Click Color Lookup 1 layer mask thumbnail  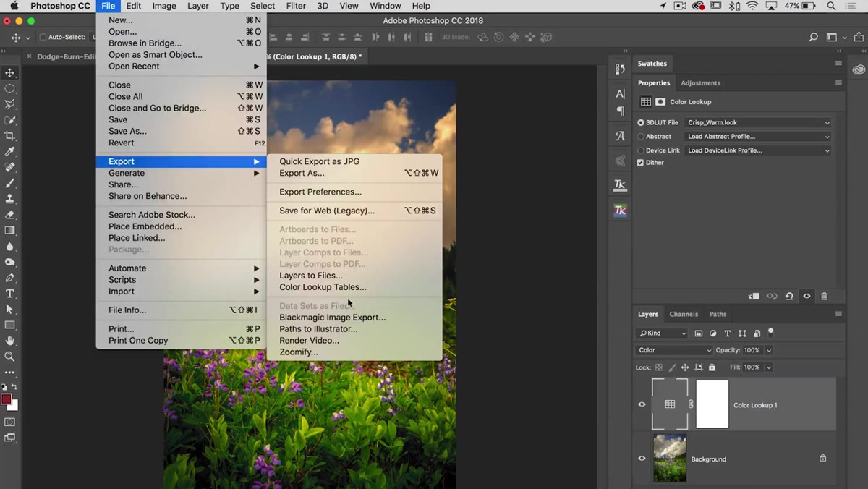click(712, 404)
